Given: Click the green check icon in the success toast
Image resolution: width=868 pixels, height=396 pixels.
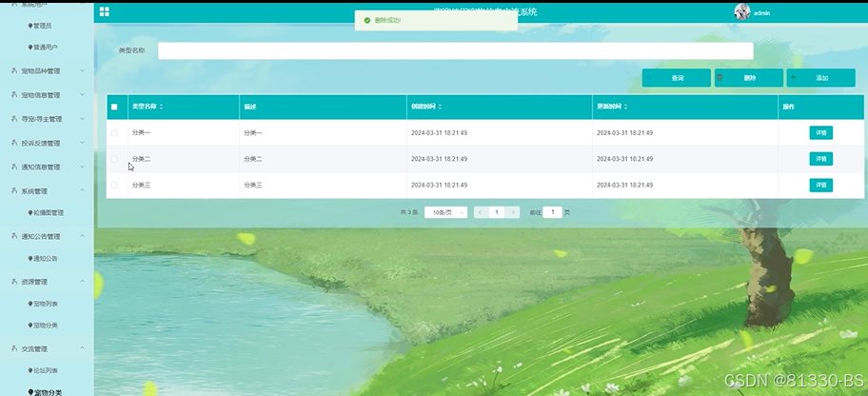Looking at the screenshot, I should [x=367, y=21].
